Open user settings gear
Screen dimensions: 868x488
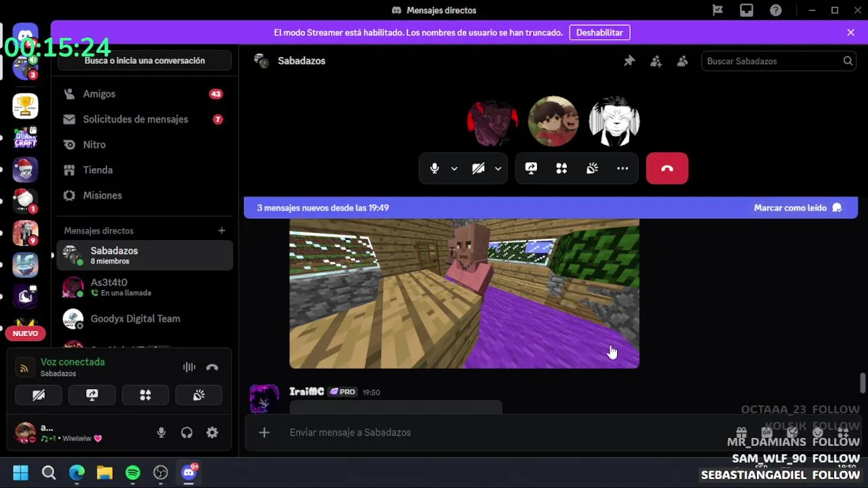tap(212, 432)
